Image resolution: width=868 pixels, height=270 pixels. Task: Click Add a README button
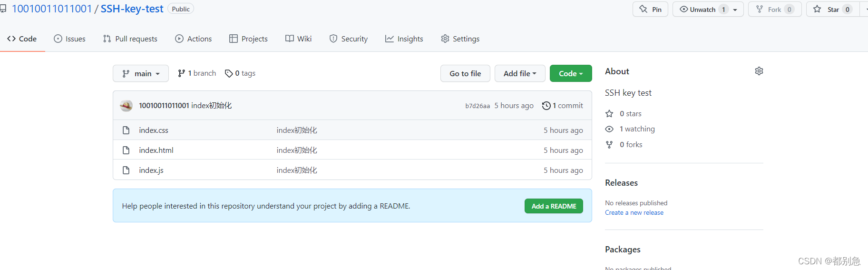pyautogui.click(x=554, y=206)
